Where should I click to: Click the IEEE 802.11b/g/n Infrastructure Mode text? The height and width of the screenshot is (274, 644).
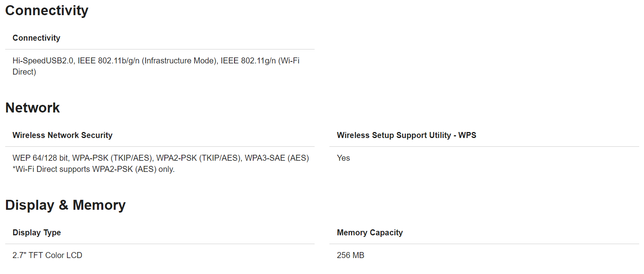coord(148,61)
